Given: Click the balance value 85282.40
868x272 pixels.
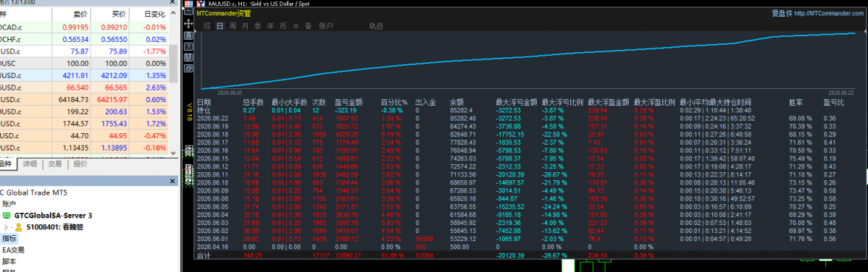Looking at the screenshot, I should 463,118.
